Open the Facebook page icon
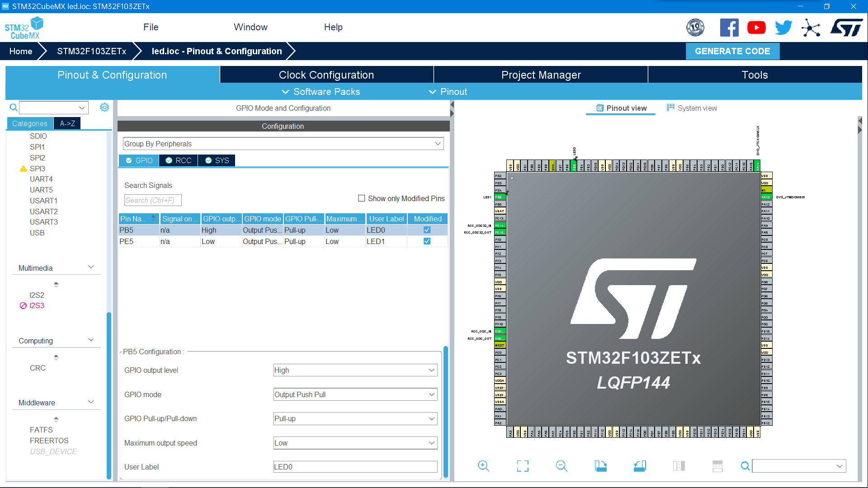Image resolution: width=868 pixels, height=488 pixels. point(729,28)
